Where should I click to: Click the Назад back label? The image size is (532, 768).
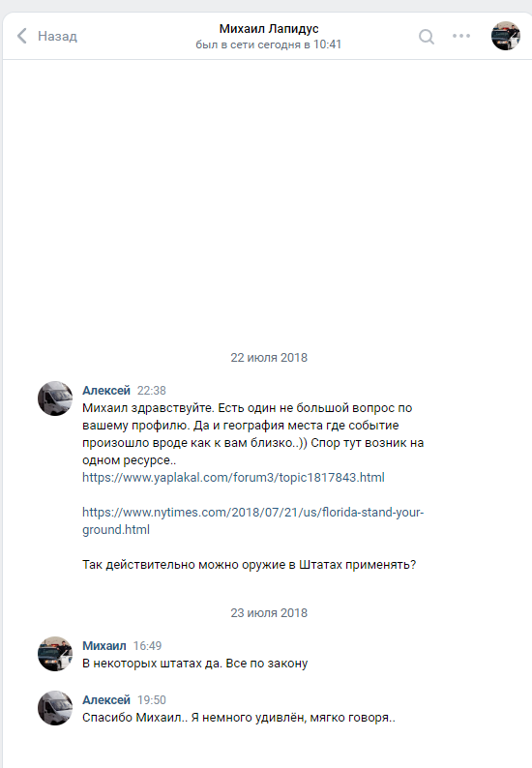(x=57, y=36)
